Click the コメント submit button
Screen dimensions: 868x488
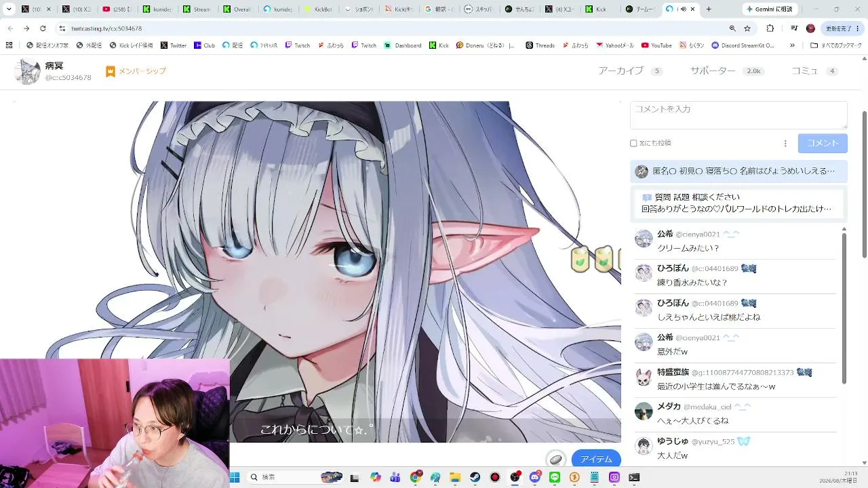[x=823, y=143]
